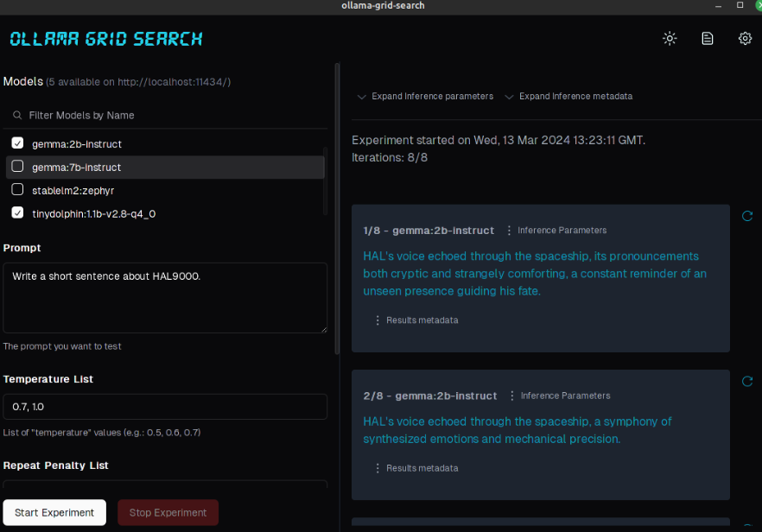This screenshot has width=762, height=532.
Task: Expand Inference parameters for all results
Action: pyautogui.click(x=425, y=96)
